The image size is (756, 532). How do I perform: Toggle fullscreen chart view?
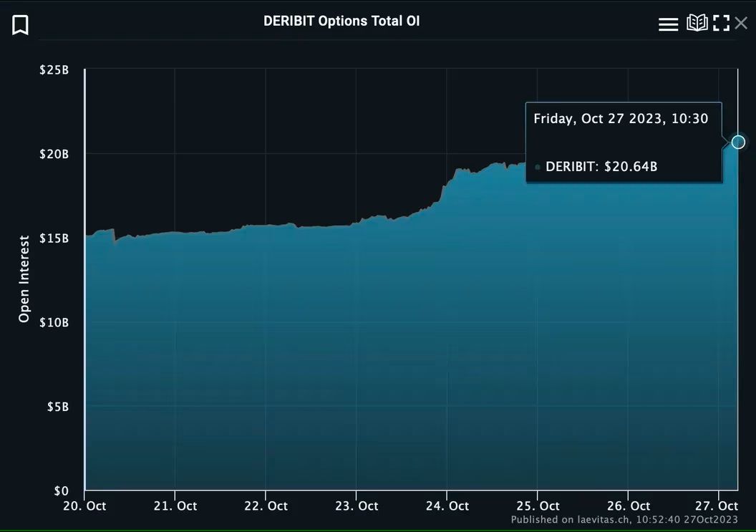721,23
